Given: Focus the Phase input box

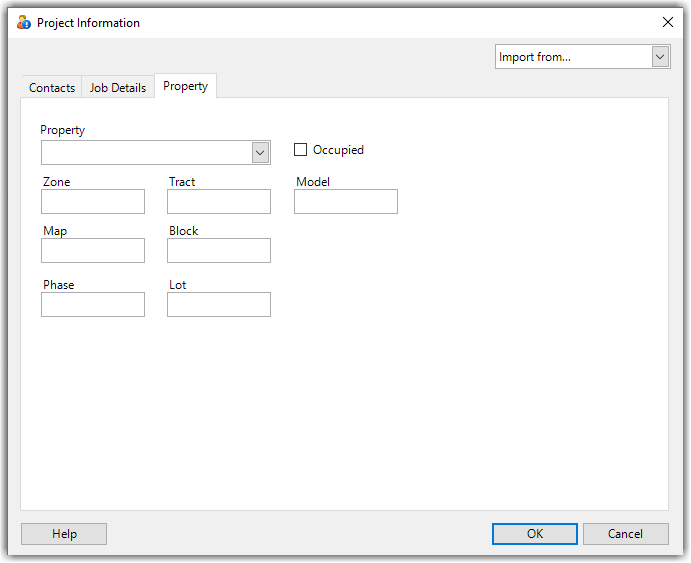Looking at the screenshot, I should pyautogui.click(x=93, y=304).
